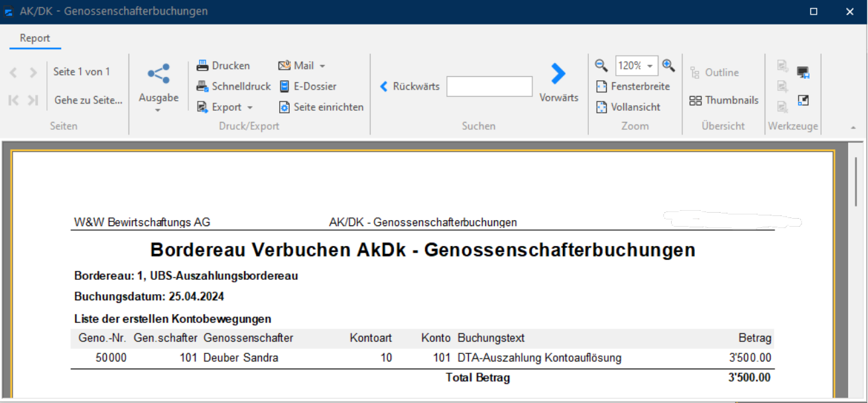Click the Deuber Sandra cell
This screenshot has width=868, height=403.
pos(241,358)
